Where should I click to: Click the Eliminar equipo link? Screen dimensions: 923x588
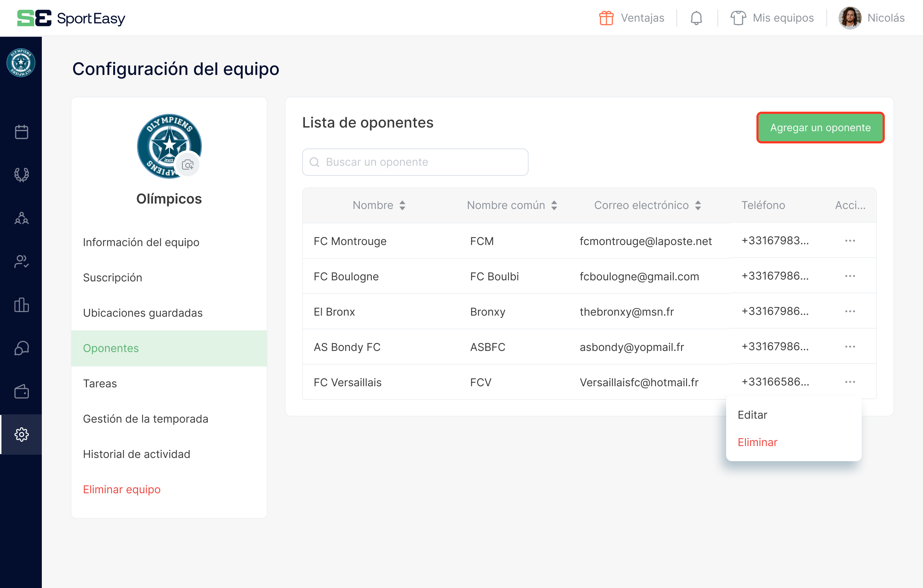122,489
